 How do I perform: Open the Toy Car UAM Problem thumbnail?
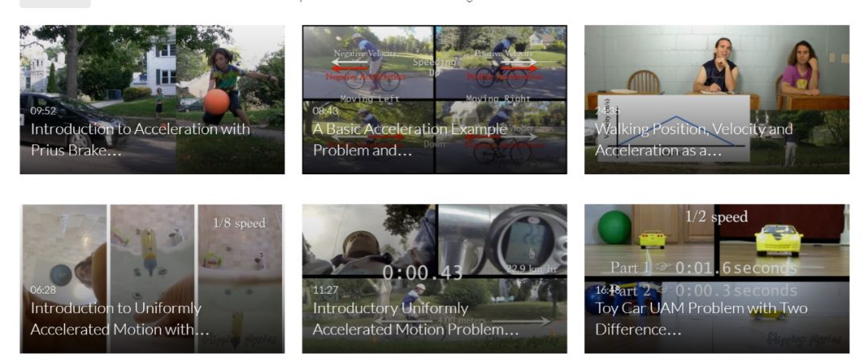tap(717, 279)
